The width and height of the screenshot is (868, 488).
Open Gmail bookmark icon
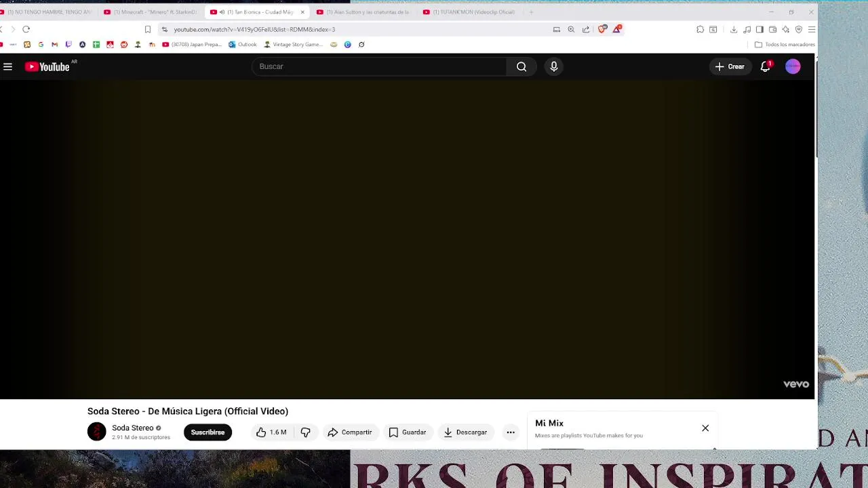click(54, 45)
